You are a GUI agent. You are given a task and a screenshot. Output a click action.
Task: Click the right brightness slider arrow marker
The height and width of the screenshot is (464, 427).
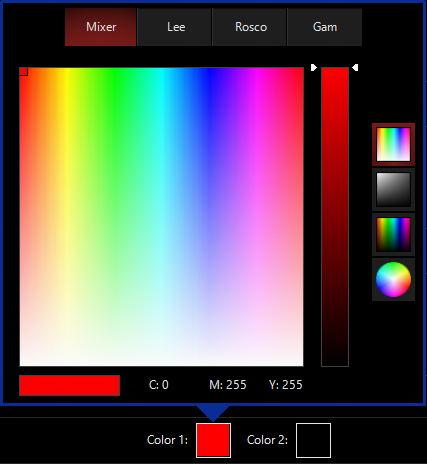(x=355, y=68)
